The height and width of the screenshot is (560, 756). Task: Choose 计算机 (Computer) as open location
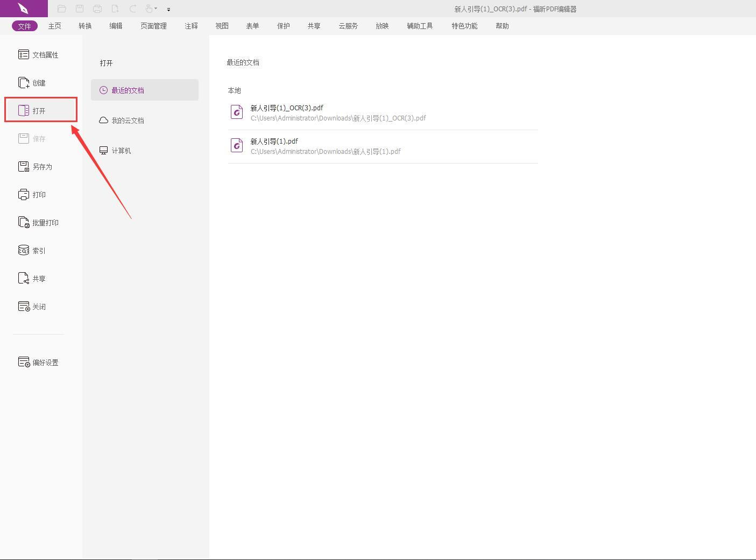(121, 151)
